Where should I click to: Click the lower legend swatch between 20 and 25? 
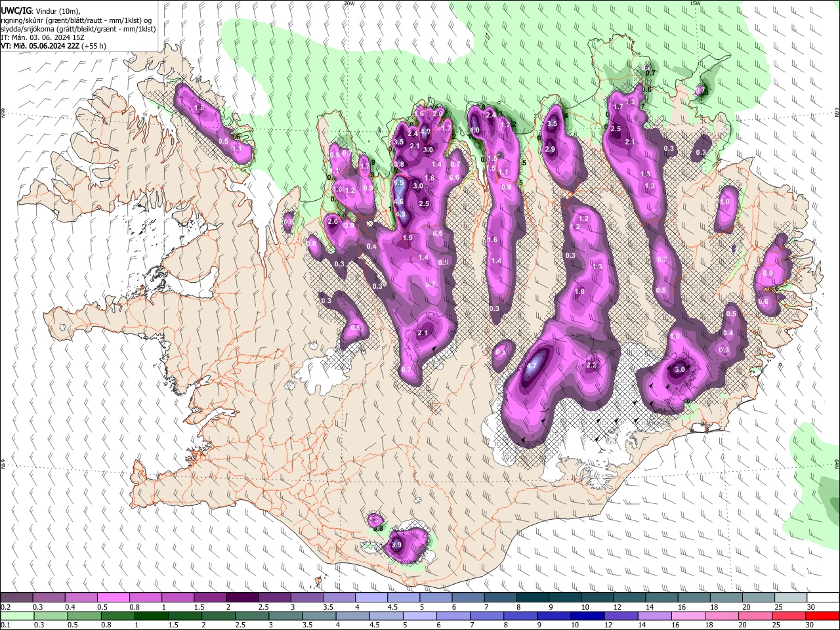(x=754, y=616)
